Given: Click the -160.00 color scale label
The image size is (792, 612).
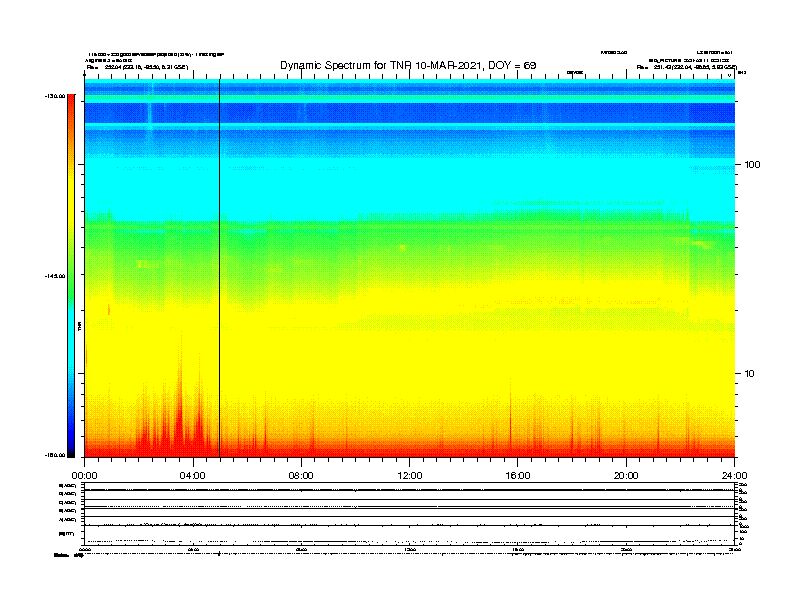Looking at the screenshot, I should (55, 455).
